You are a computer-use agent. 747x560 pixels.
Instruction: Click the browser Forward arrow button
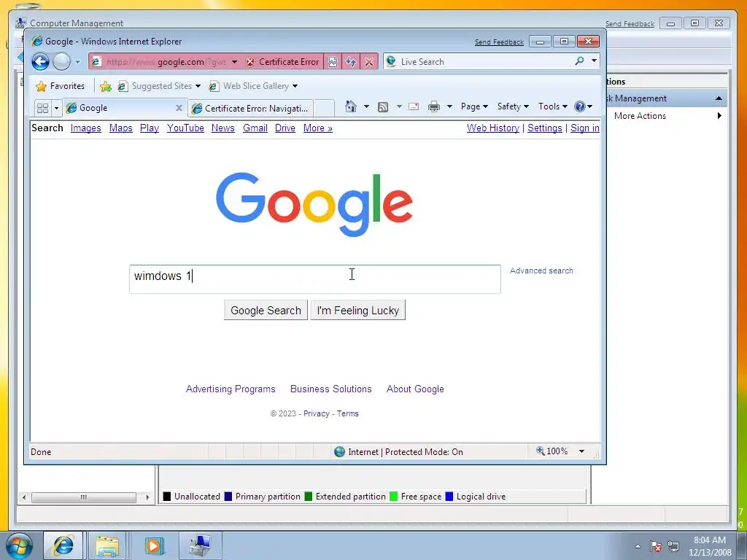[61, 61]
